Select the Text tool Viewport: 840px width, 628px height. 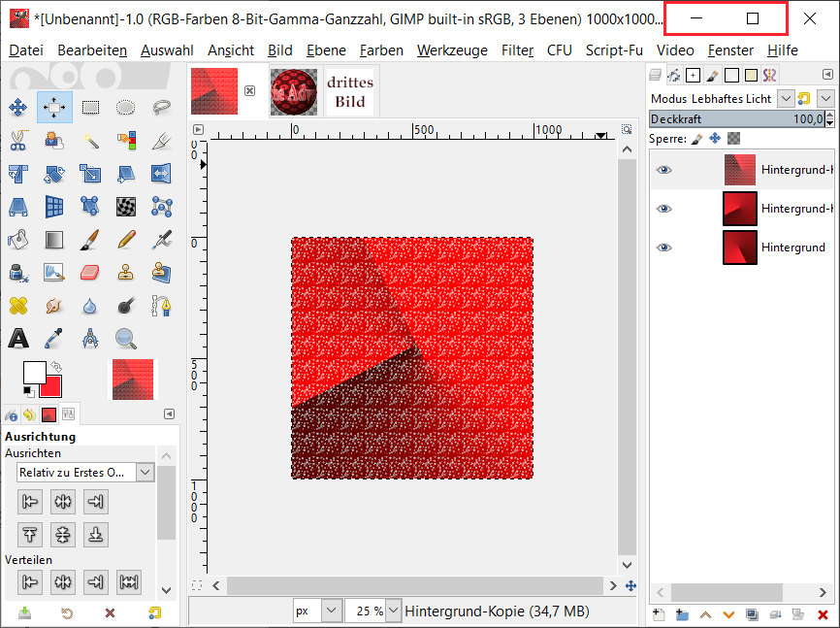click(17, 339)
